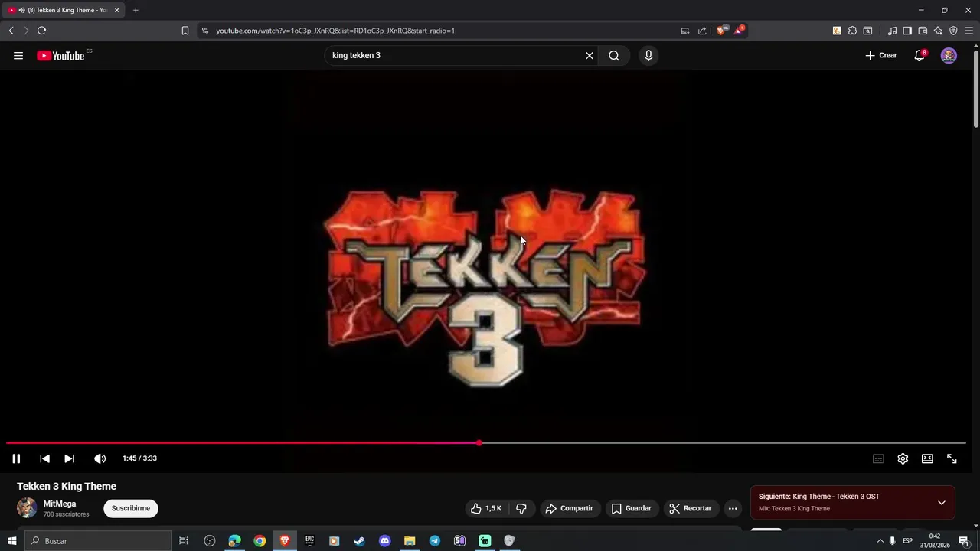Open the share page icon in address bar
980x551 pixels.
click(702, 31)
